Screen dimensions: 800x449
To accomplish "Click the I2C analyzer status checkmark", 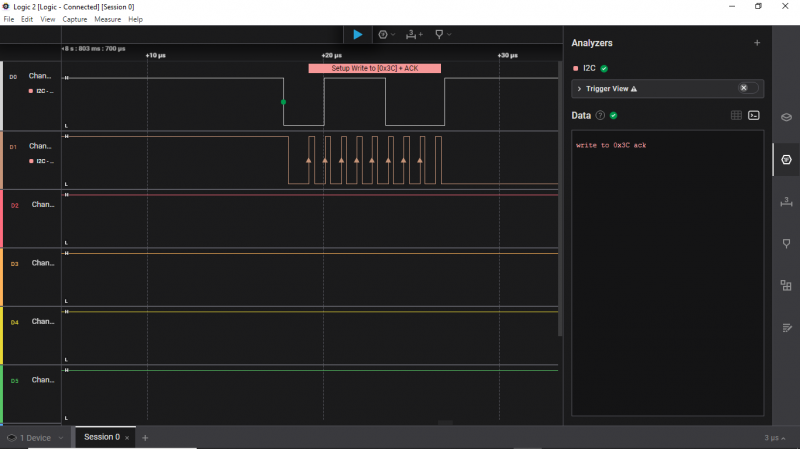I will click(x=604, y=68).
